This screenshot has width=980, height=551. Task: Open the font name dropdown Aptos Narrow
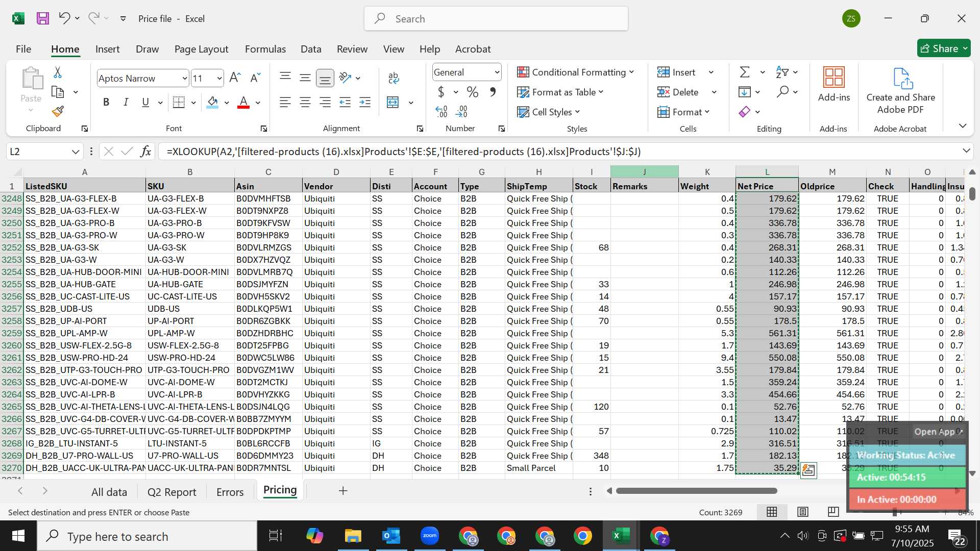[184, 78]
